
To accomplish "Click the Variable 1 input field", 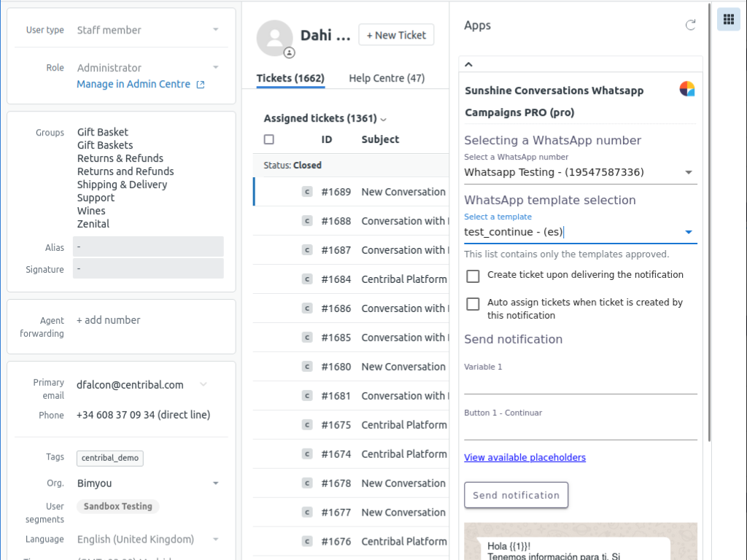I will point(580,384).
